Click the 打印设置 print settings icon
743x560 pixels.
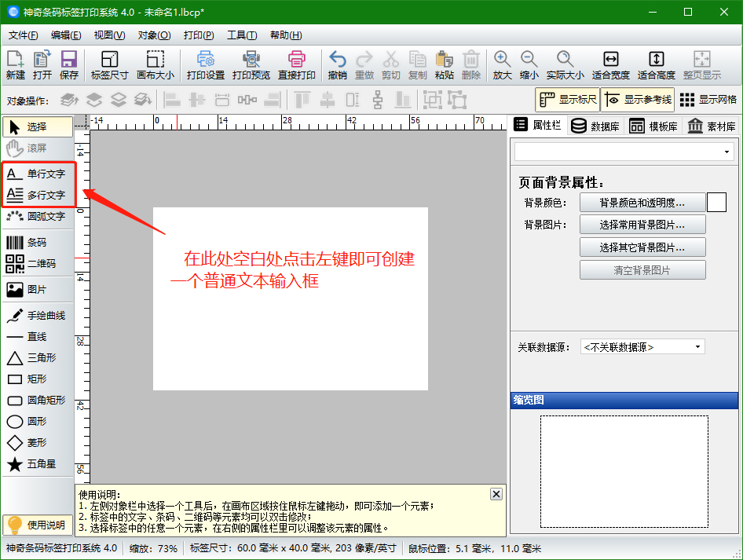pos(206,65)
